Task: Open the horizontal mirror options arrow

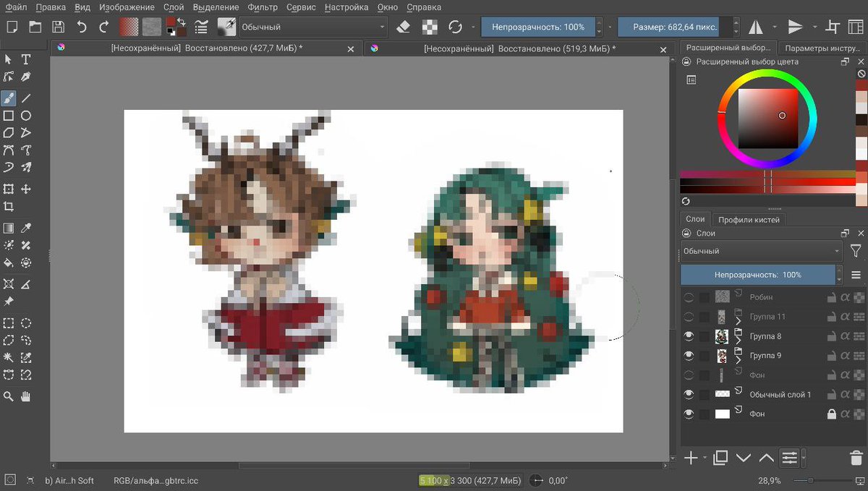Action: coord(775,27)
